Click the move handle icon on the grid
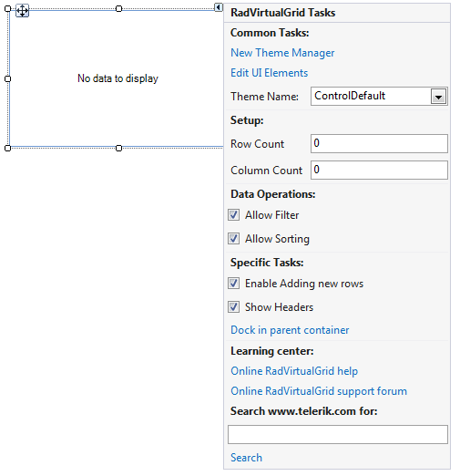 [x=22, y=11]
